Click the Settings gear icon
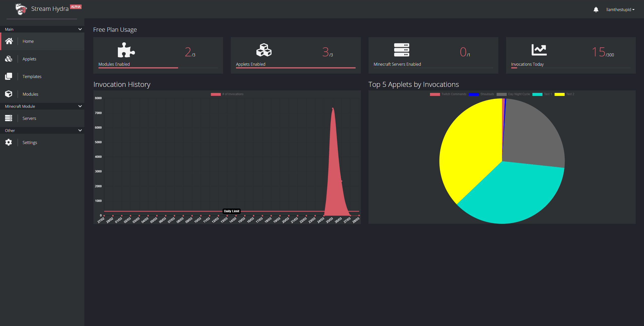This screenshot has width=644, height=326. click(9, 142)
